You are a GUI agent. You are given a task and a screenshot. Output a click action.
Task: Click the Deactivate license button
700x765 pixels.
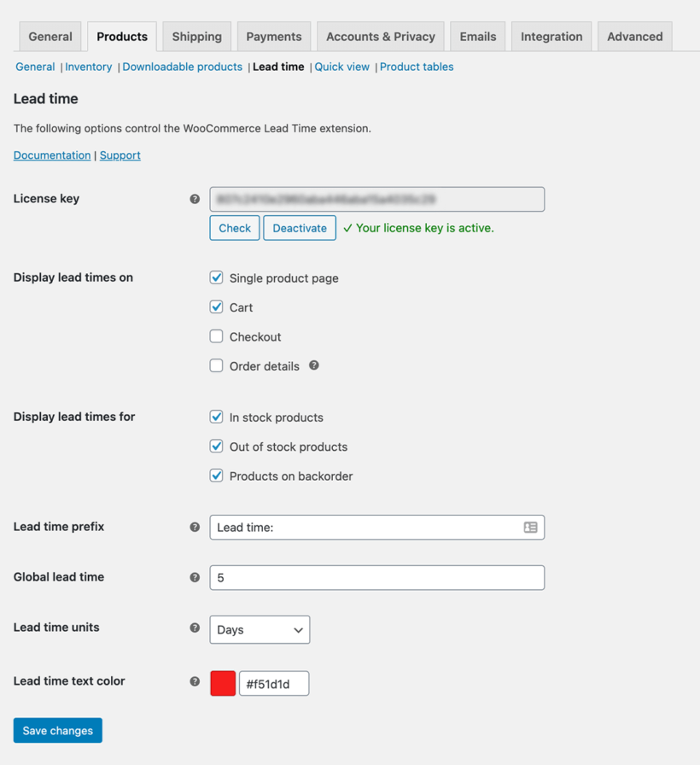point(300,228)
